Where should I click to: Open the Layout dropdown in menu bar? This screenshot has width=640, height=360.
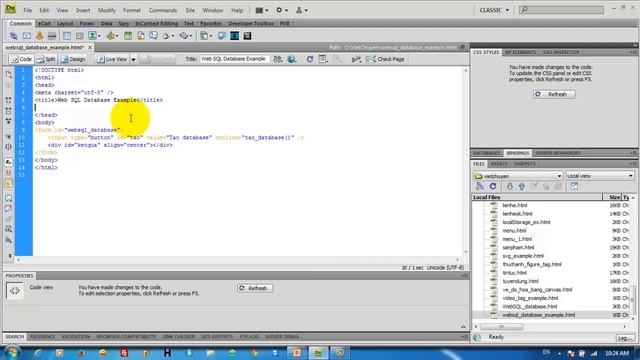tap(262, 10)
